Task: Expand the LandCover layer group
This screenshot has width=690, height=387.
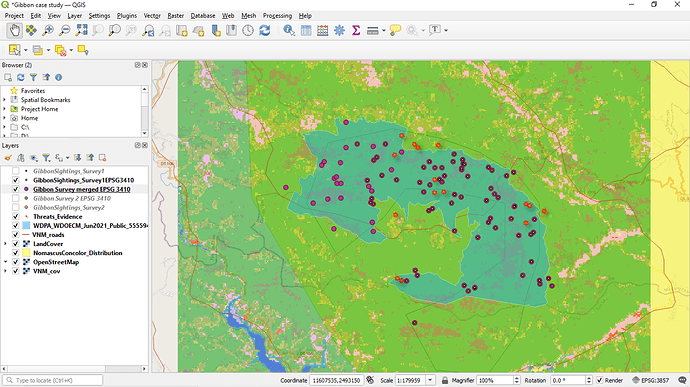Action: [5, 244]
